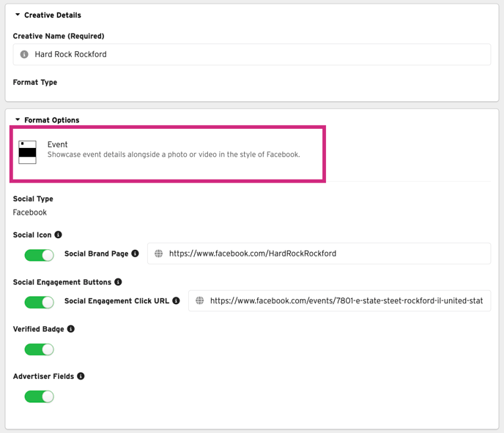Switch off the Advertiser Fields toggle
Image resolution: width=504 pixels, height=433 pixels.
[40, 396]
